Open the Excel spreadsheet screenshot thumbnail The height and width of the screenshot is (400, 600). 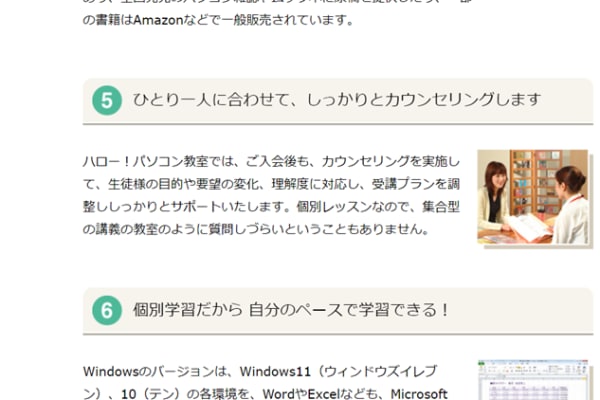[533, 380]
